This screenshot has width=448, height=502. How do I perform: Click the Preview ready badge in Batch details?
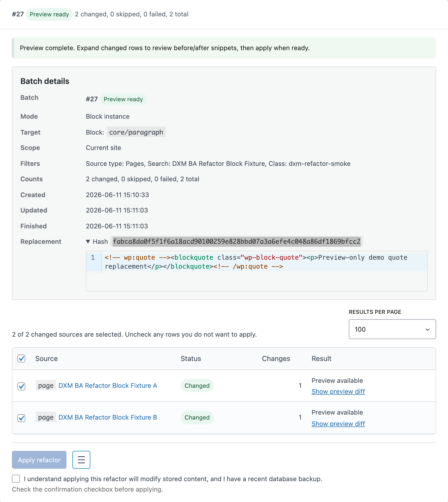pos(123,99)
